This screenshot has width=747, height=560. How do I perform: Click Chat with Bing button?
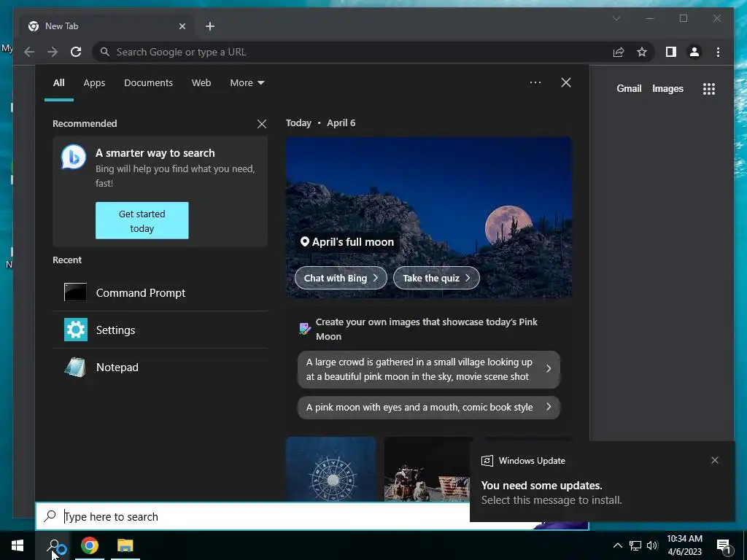[341, 278]
